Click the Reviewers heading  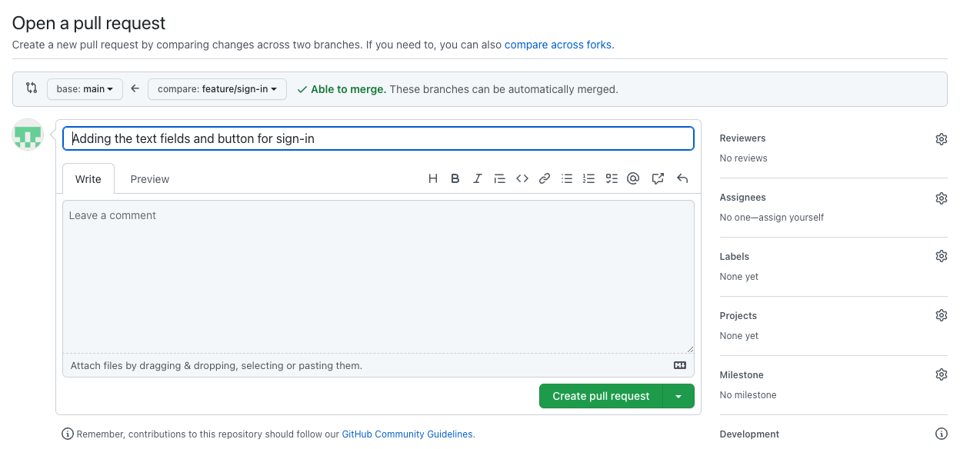742,138
